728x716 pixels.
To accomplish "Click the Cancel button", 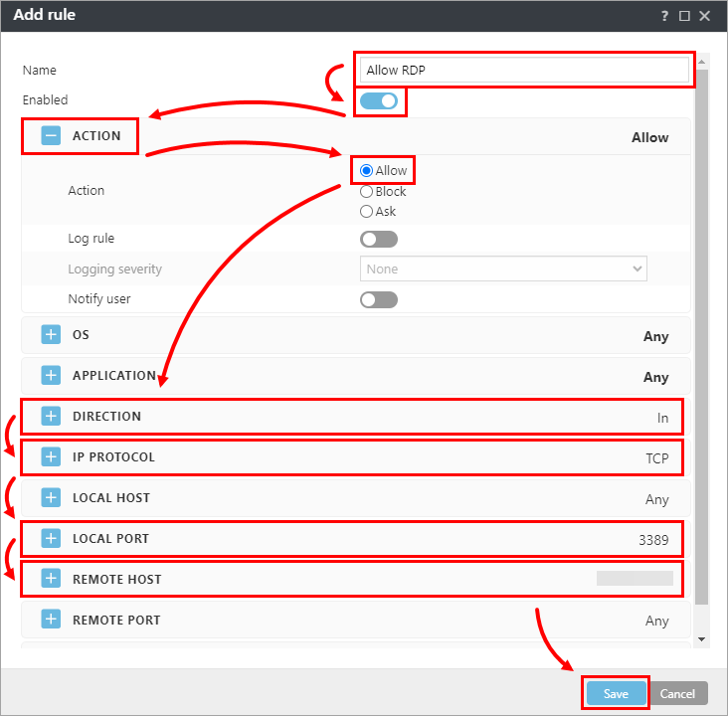I will coord(677,693).
